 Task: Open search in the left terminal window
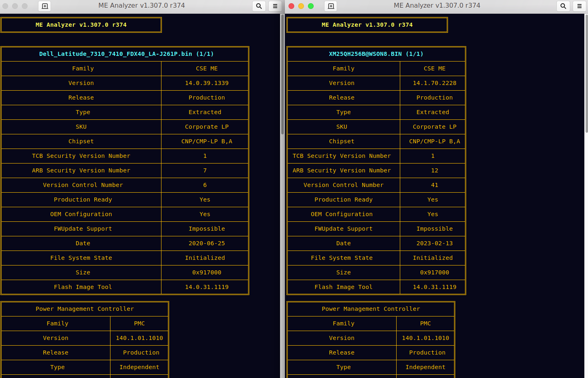[259, 6]
